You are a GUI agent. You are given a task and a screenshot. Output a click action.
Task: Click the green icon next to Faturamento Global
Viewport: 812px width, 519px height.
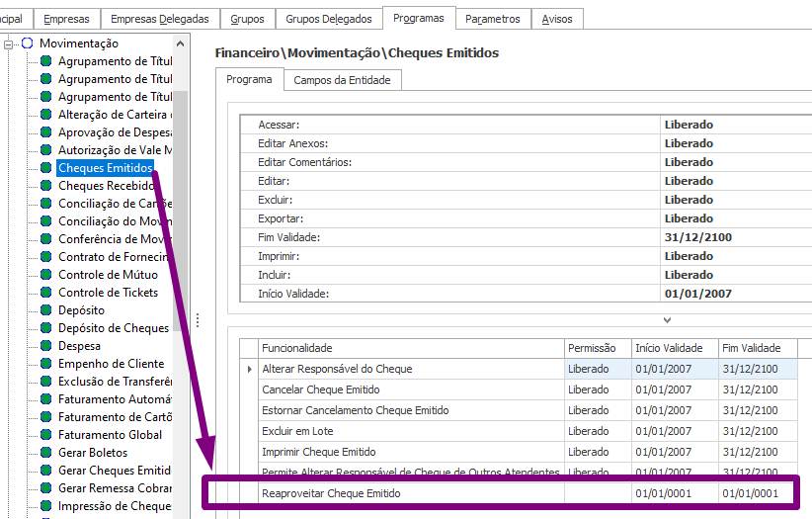45,435
